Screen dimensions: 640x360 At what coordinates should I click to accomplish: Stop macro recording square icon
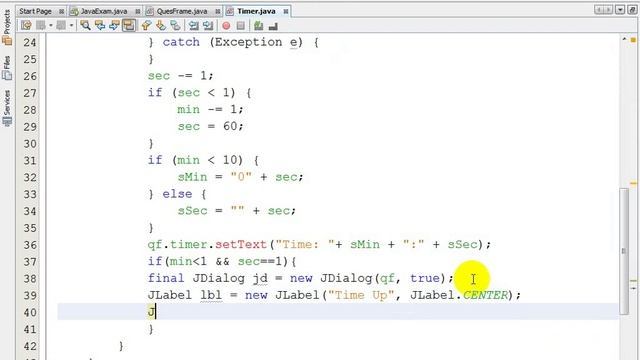point(241,26)
